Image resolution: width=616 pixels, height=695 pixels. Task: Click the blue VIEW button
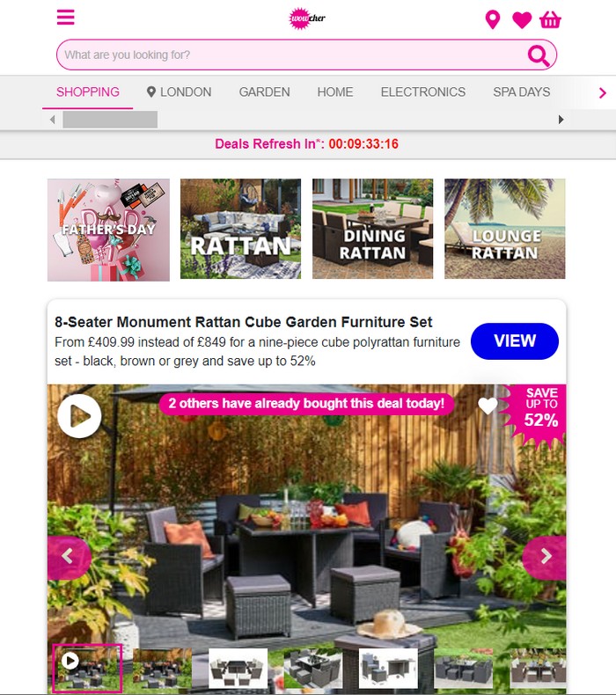pos(515,341)
